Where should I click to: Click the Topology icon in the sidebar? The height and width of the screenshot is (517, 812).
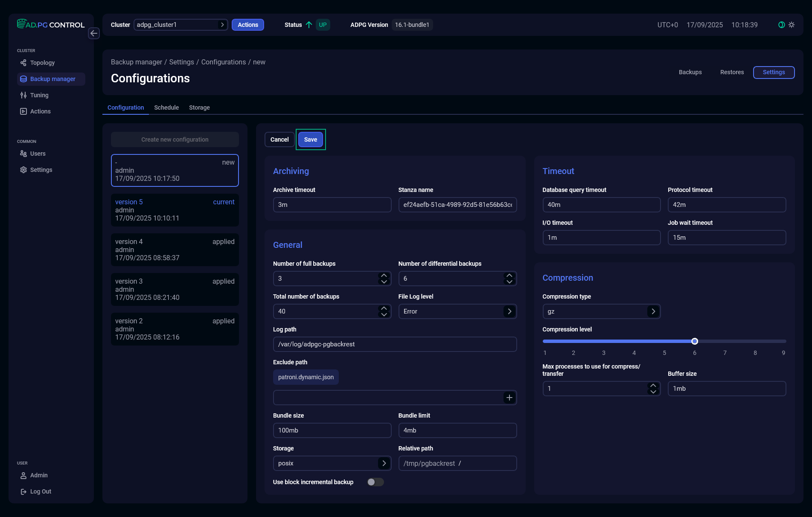(23, 63)
